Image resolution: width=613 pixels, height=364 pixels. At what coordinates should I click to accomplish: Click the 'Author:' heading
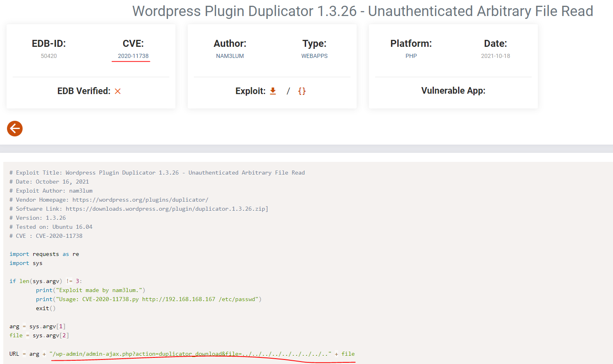click(x=230, y=44)
